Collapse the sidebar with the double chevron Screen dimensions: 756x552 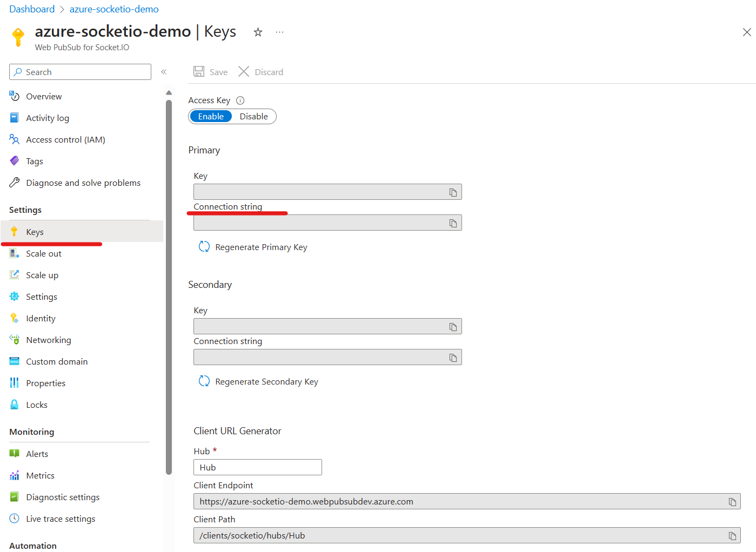(164, 71)
